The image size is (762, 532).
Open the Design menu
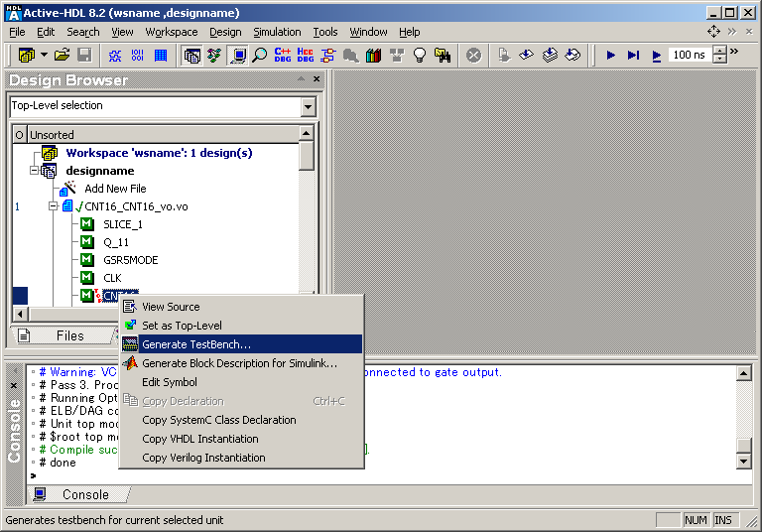coord(225,32)
